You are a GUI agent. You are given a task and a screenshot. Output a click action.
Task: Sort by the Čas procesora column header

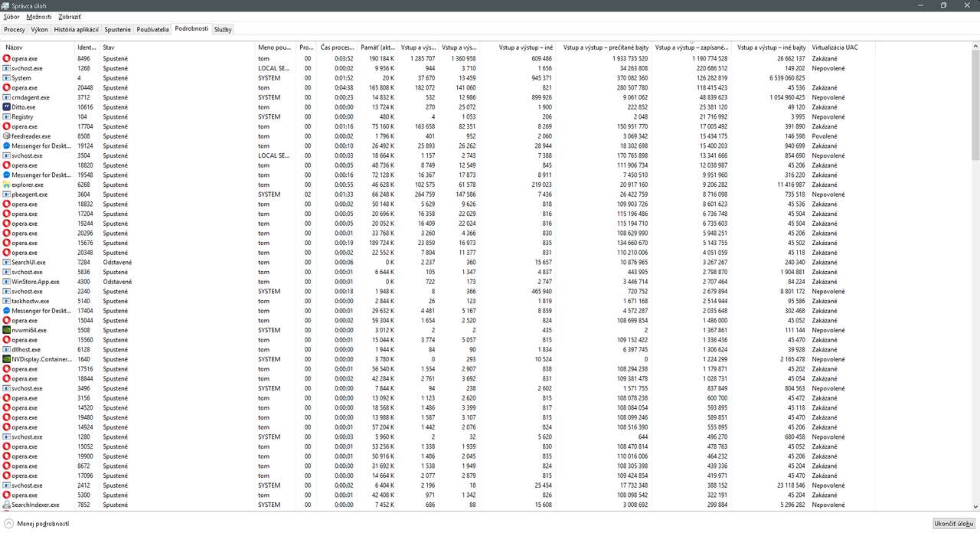(337, 47)
